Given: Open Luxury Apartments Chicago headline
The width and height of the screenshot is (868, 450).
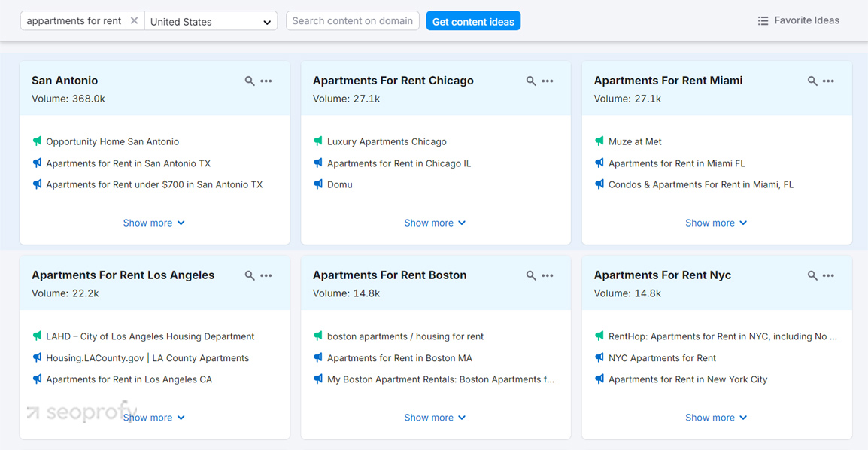Looking at the screenshot, I should [387, 141].
